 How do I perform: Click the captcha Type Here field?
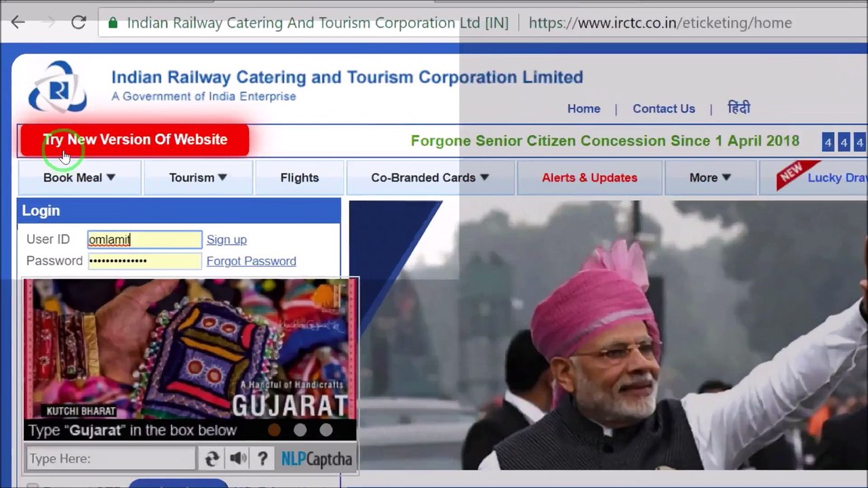pyautogui.click(x=111, y=459)
